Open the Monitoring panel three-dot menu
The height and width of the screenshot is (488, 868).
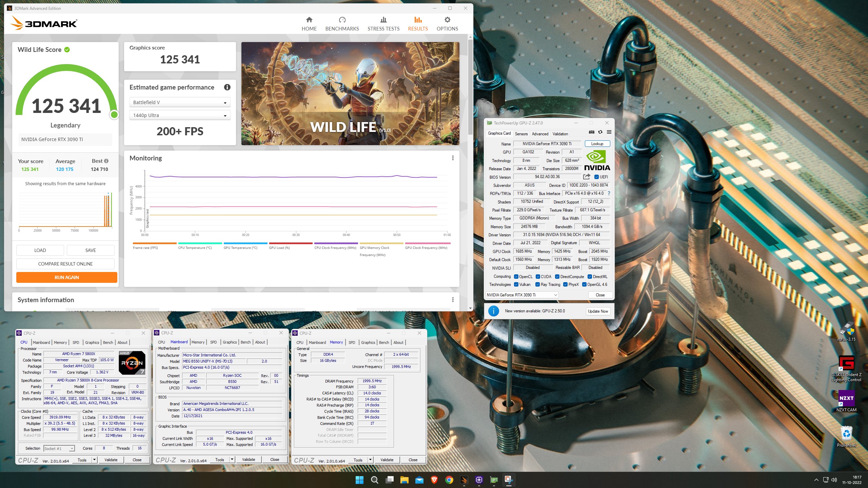pos(453,158)
